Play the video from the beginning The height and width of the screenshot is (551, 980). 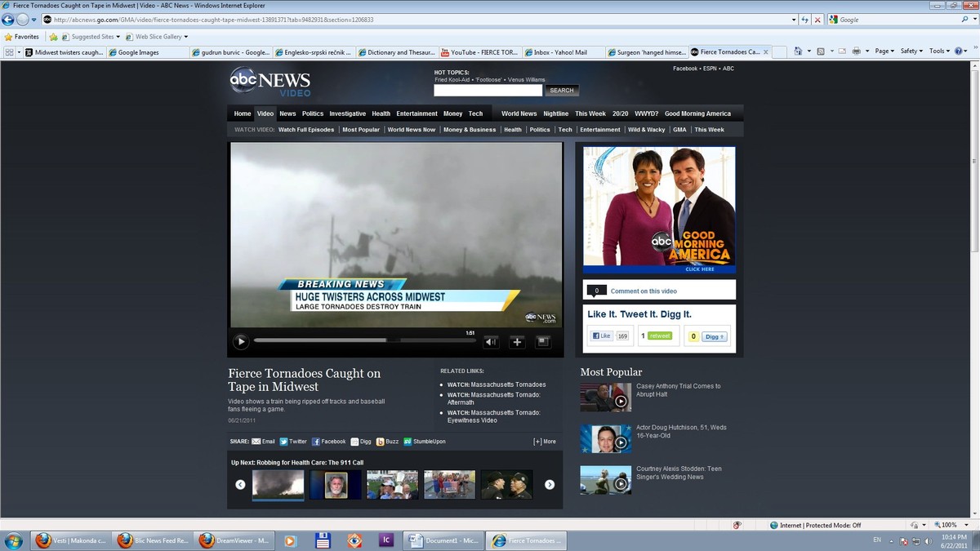coord(241,341)
